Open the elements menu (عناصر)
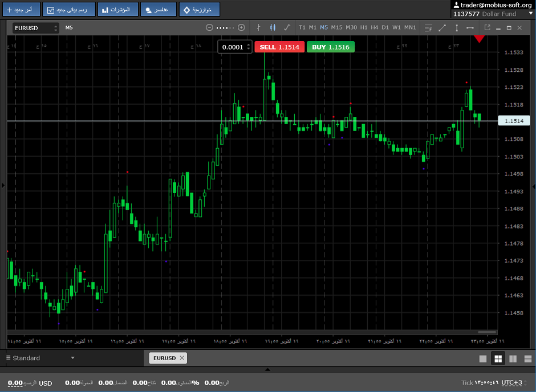 (x=159, y=10)
